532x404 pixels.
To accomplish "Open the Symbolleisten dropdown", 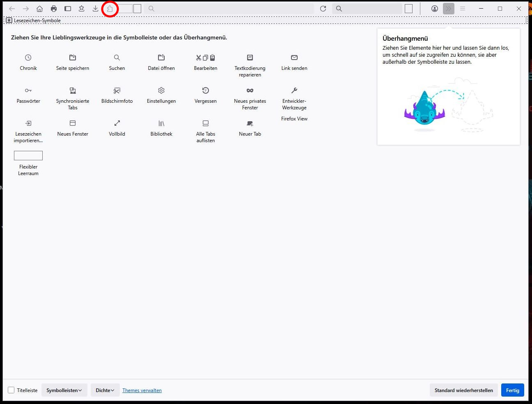I will [x=64, y=390].
